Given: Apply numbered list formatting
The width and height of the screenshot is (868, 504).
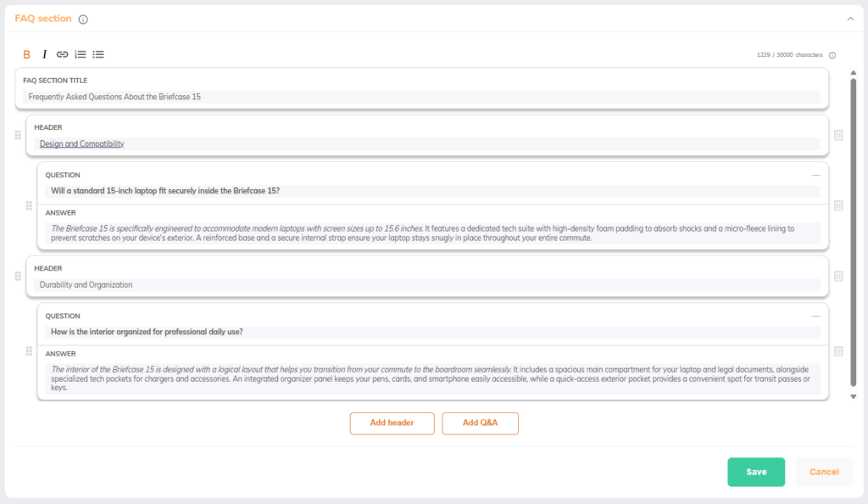Looking at the screenshot, I should pyautogui.click(x=81, y=54).
